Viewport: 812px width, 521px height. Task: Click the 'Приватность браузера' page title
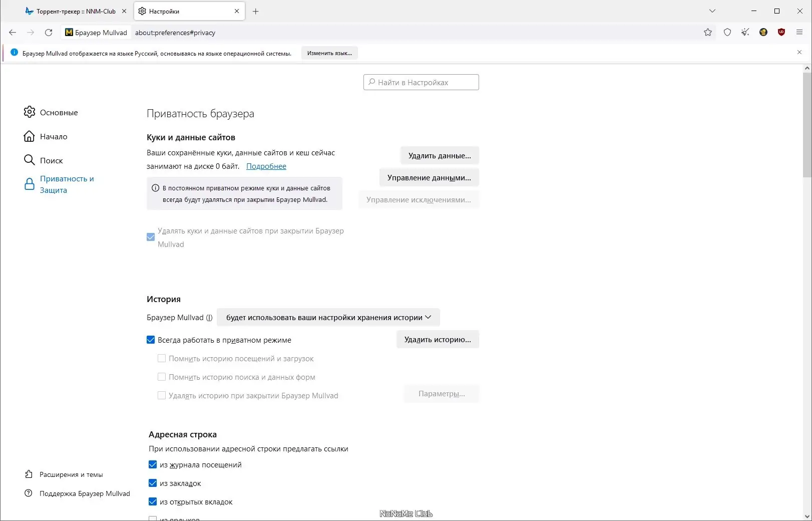coord(200,114)
